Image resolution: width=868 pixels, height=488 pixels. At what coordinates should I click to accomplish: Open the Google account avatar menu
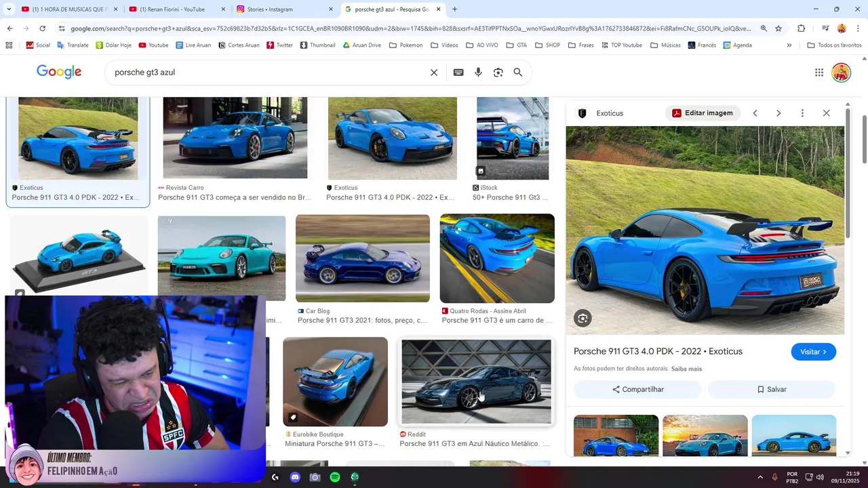[841, 73]
